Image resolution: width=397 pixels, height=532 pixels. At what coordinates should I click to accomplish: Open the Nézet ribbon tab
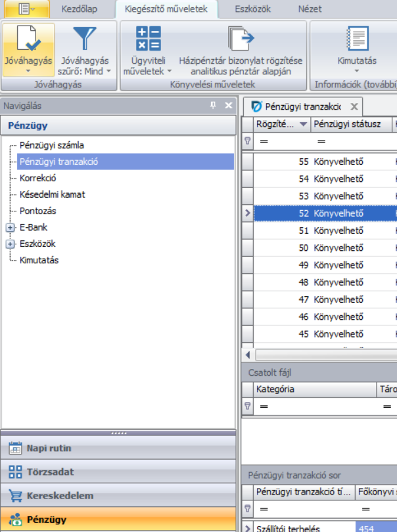click(x=310, y=9)
